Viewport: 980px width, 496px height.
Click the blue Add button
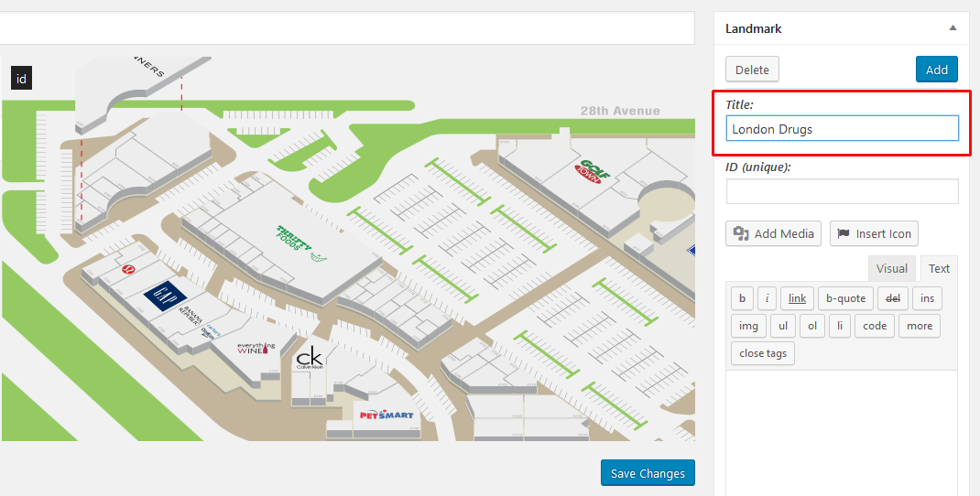tap(936, 70)
